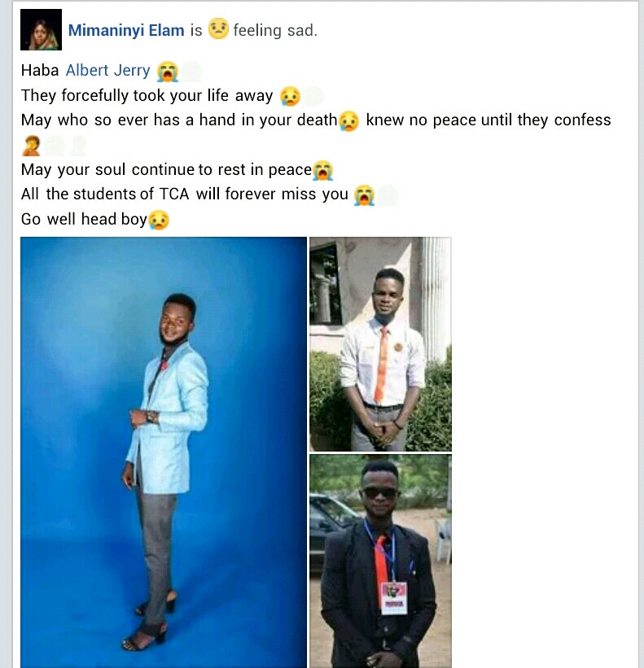Click the sad emoji after "your death"
The width and height of the screenshot is (644, 668).
pyautogui.click(x=349, y=121)
